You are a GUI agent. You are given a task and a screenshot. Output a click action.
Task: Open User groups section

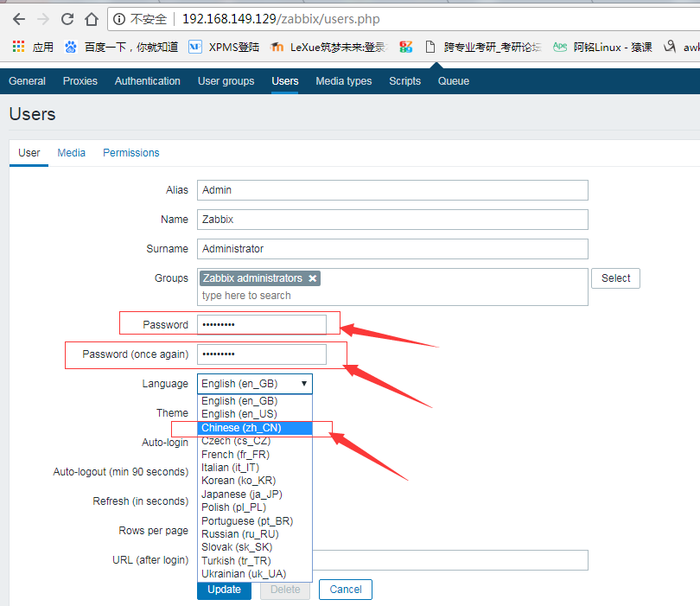(226, 81)
